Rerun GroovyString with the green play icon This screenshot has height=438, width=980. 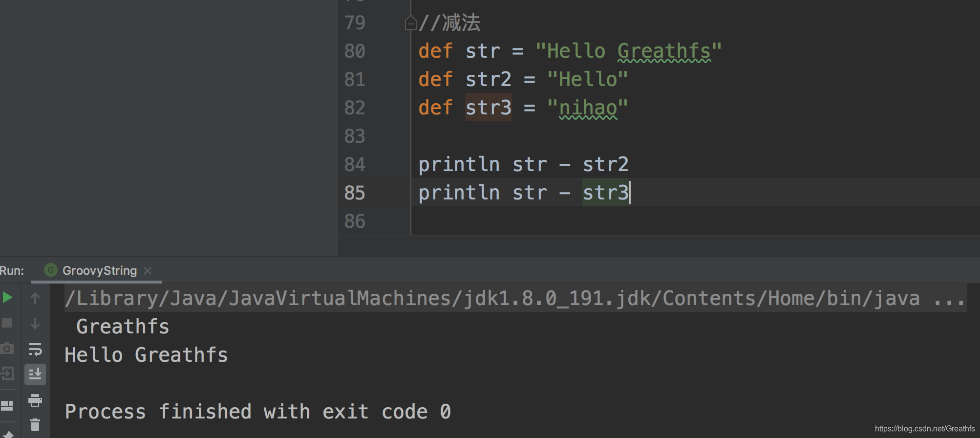tap(7, 297)
